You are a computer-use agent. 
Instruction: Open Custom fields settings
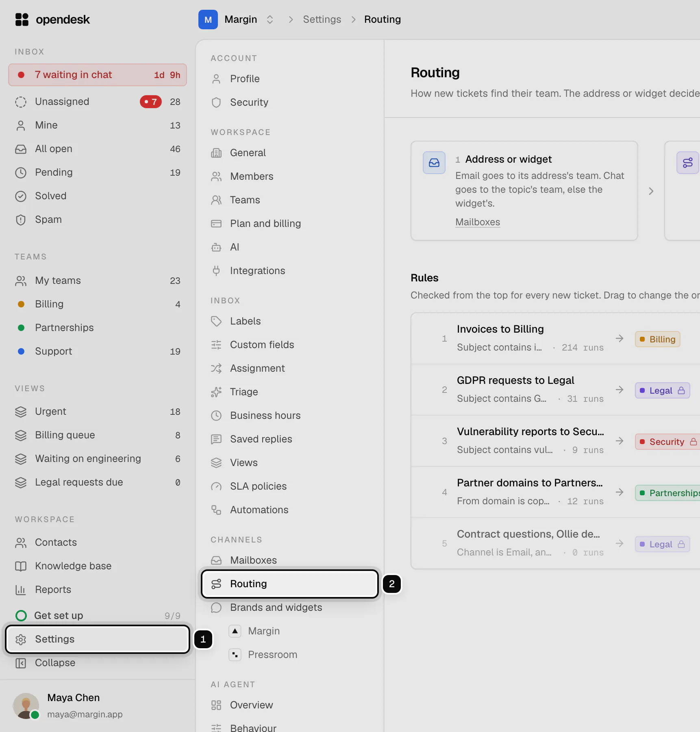(x=290, y=345)
